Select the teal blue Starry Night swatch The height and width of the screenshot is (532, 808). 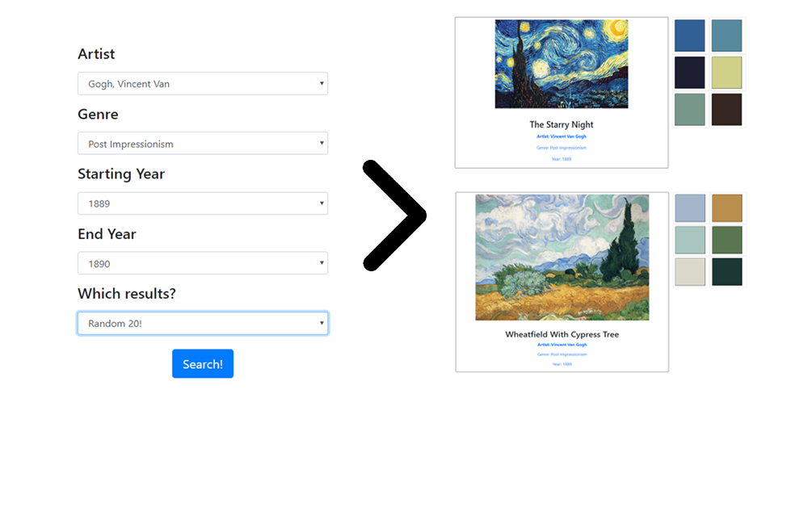coord(726,36)
